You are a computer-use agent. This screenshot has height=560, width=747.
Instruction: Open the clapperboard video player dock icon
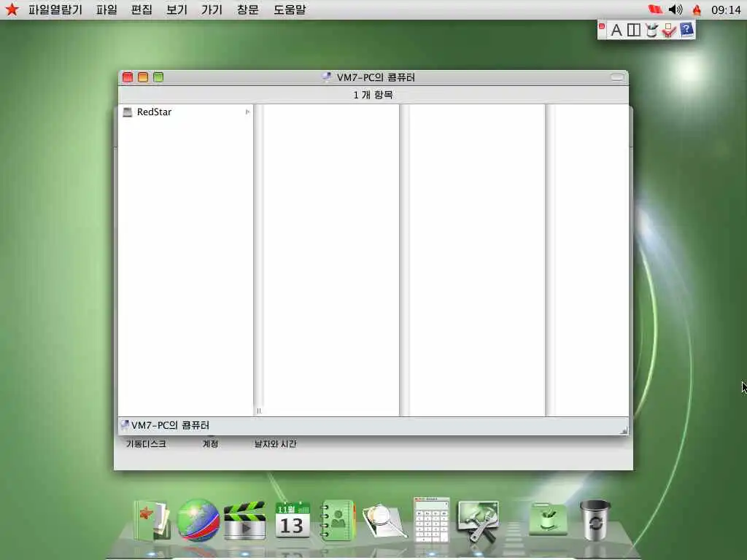point(245,521)
